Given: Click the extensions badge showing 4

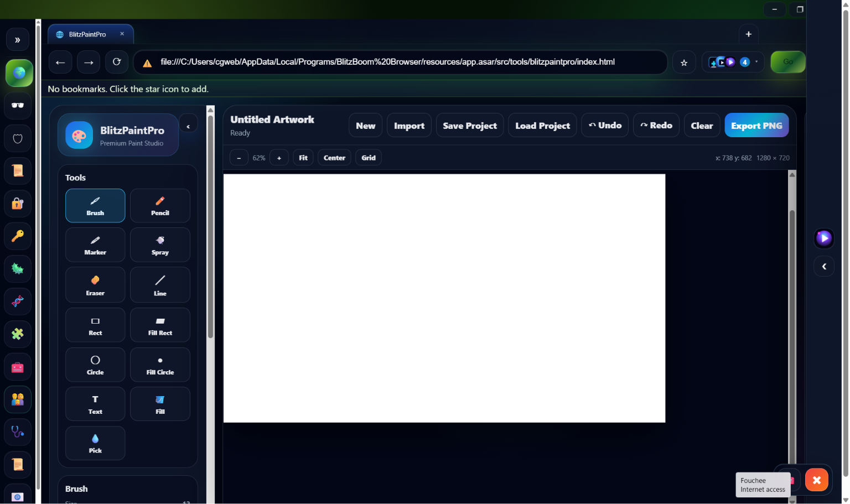Looking at the screenshot, I should (x=745, y=62).
